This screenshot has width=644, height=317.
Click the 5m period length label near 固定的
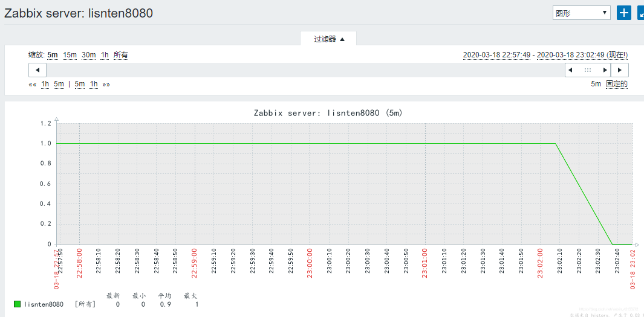(x=596, y=84)
